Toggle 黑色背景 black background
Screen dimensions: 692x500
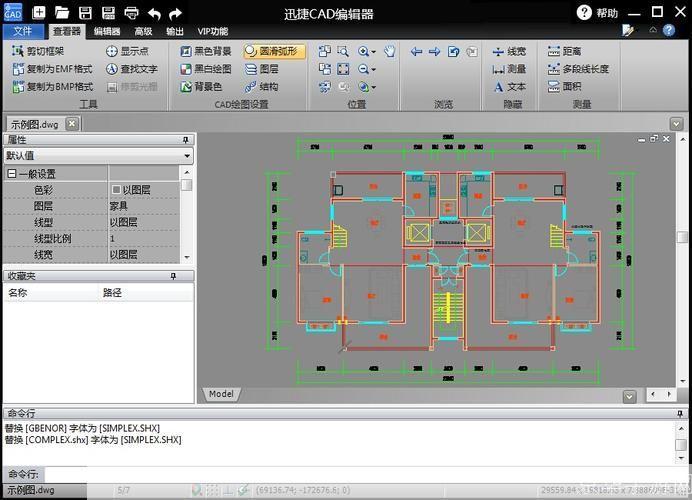click(206, 51)
